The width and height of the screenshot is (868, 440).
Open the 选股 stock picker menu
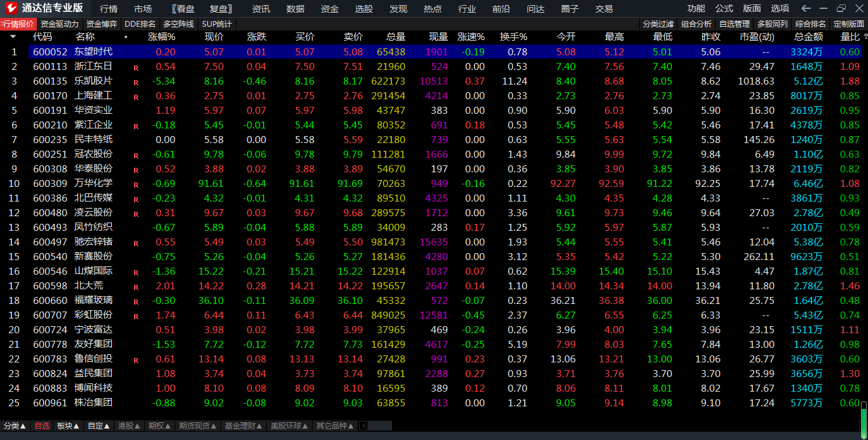pos(364,9)
